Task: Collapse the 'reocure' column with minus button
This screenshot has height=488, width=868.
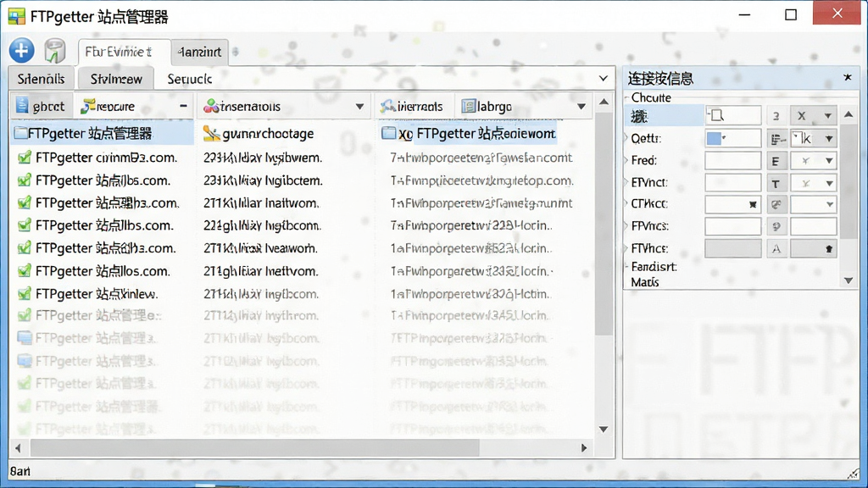Action: pyautogui.click(x=183, y=106)
